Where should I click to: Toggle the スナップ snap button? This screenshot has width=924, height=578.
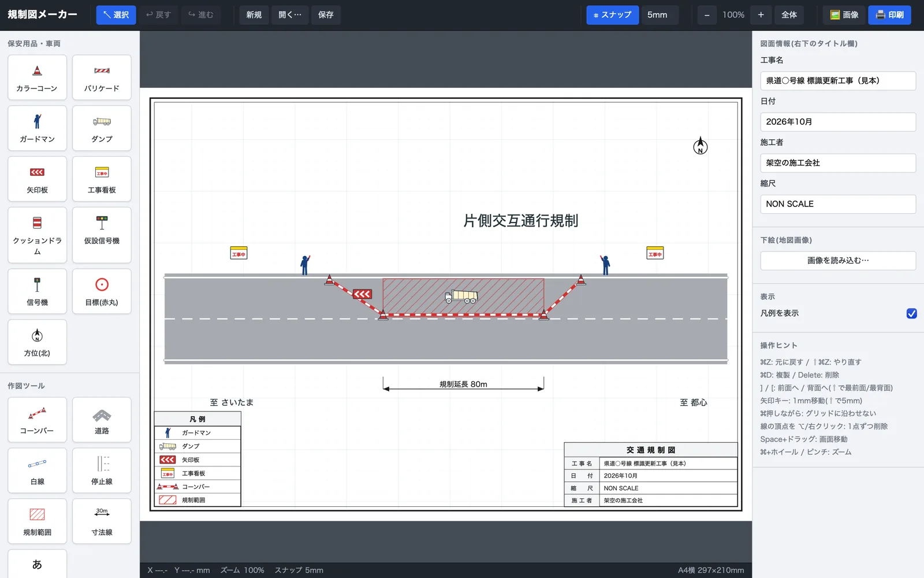(612, 15)
